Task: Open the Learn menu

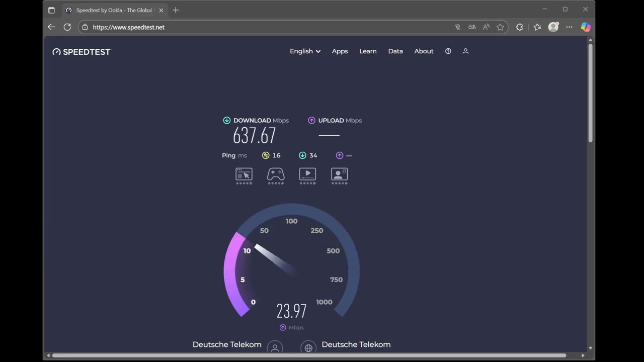Action: click(x=368, y=51)
